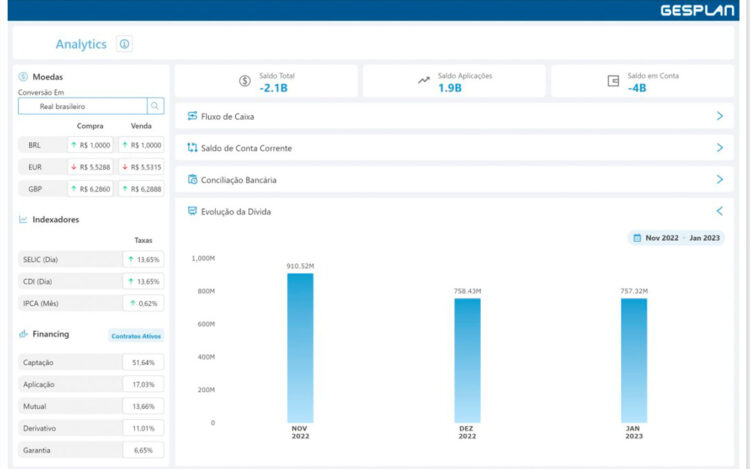The height and width of the screenshot is (469, 750).
Task: Click the GESPLAN logo in header
Action: click(697, 10)
